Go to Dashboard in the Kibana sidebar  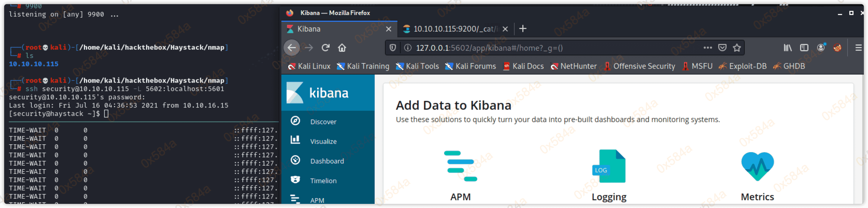[327, 161]
